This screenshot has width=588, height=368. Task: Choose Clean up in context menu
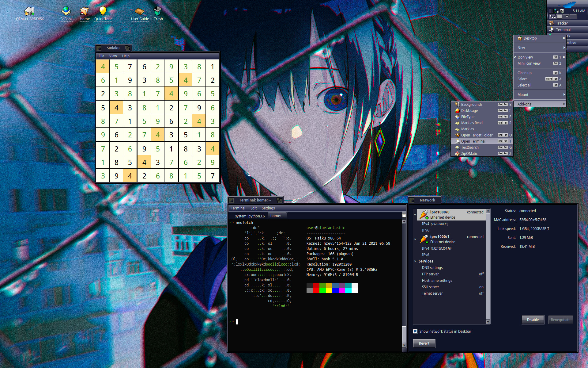point(540,73)
